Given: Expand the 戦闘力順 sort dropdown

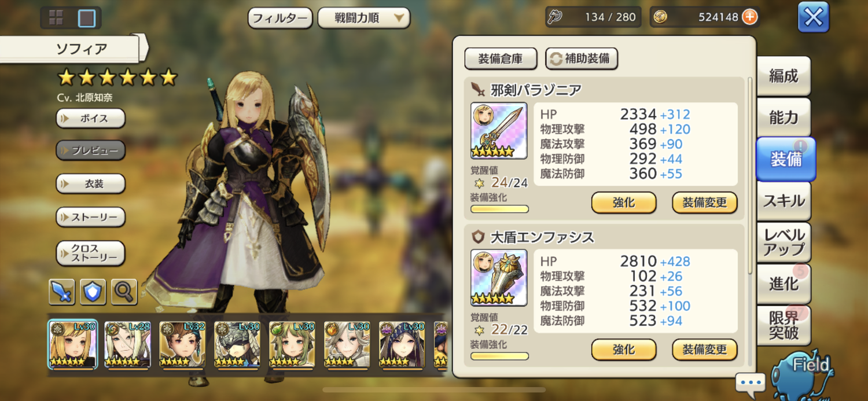Looking at the screenshot, I should pos(364,18).
